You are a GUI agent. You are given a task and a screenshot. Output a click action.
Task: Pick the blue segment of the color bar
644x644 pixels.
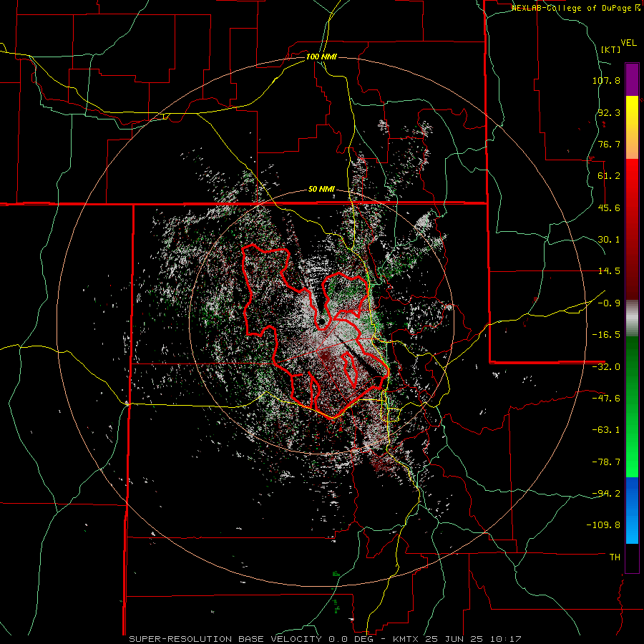(632, 510)
